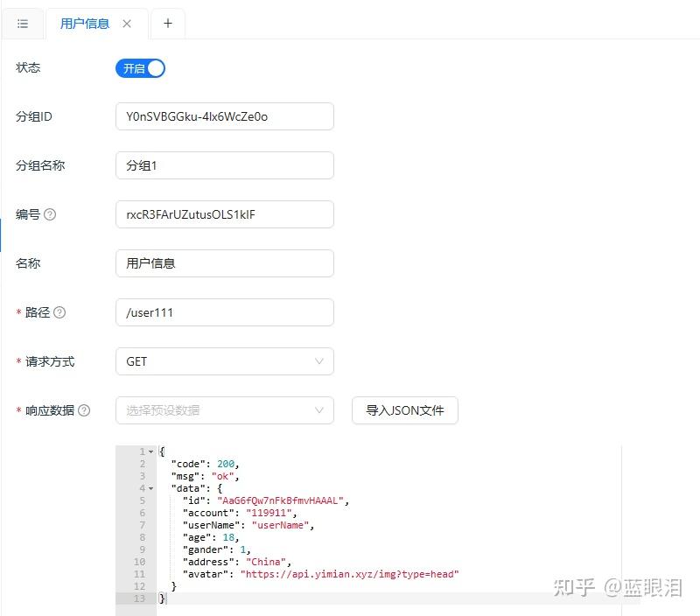Click the 编号 input field
Viewport: 700px width, 616px height.
pyautogui.click(x=225, y=214)
